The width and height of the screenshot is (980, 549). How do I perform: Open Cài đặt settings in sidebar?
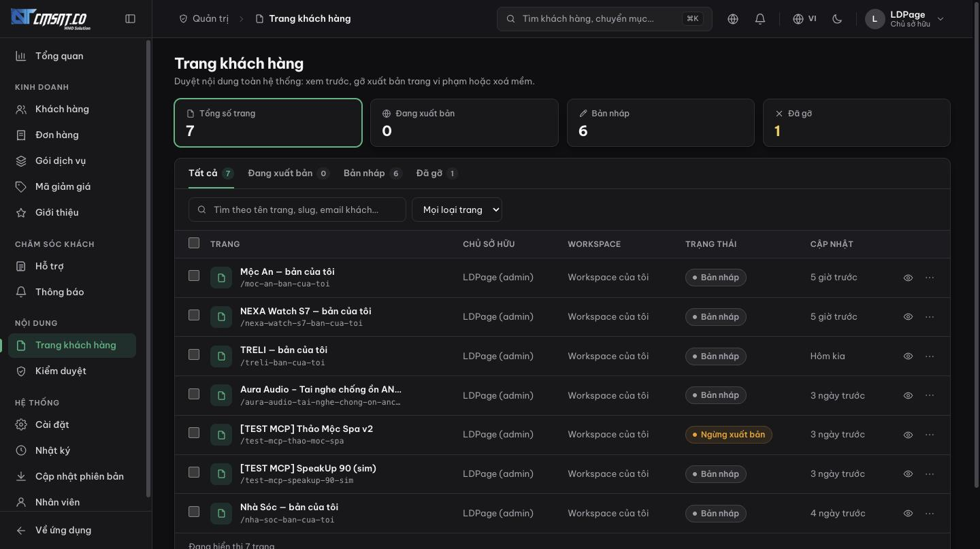pyautogui.click(x=72, y=425)
